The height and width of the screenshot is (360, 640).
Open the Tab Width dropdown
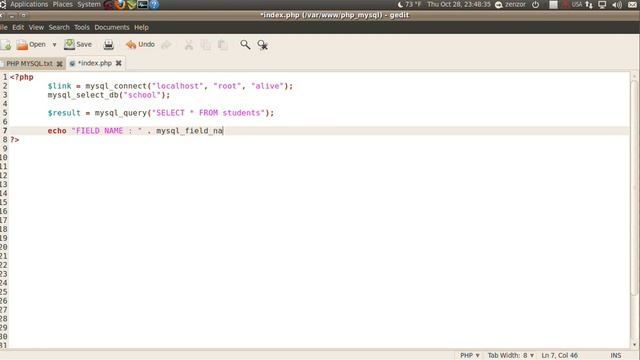coord(511,356)
